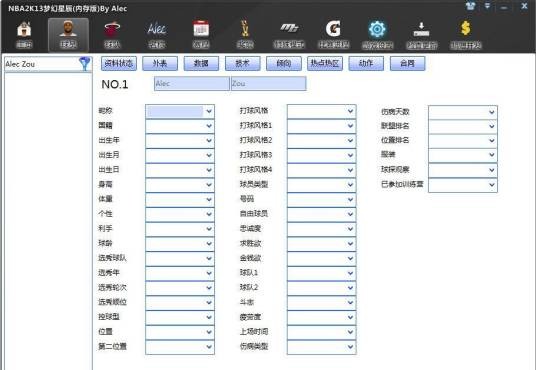Screen dimensions: 536x370
Task: Open the 第二位置 dropdown
Action: pos(180,347)
